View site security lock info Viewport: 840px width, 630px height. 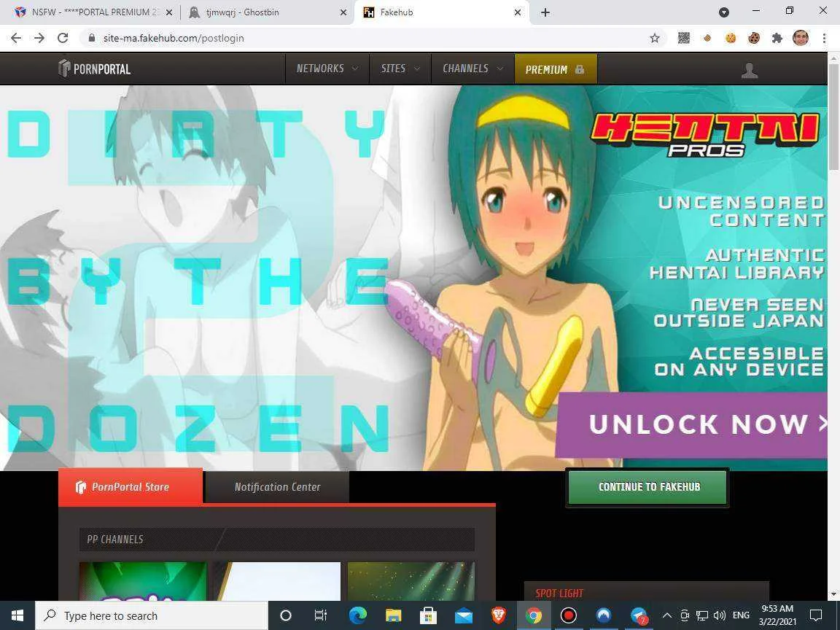(x=92, y=38)
